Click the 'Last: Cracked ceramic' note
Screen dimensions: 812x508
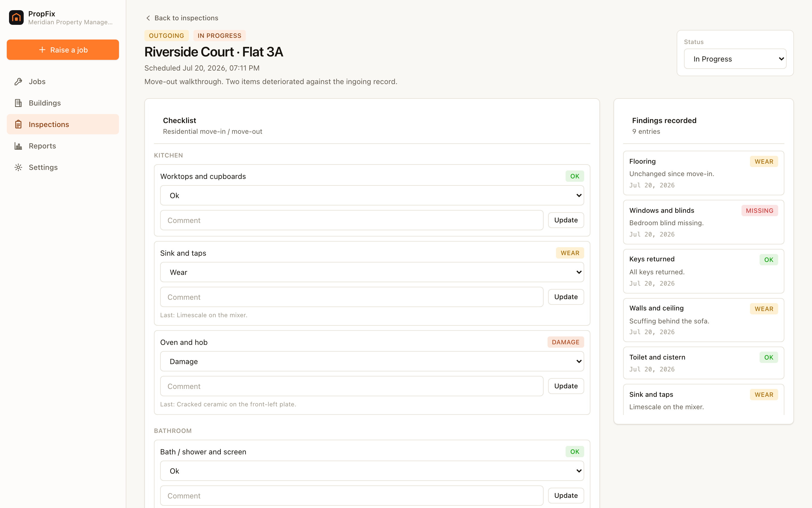pos(228,404)
